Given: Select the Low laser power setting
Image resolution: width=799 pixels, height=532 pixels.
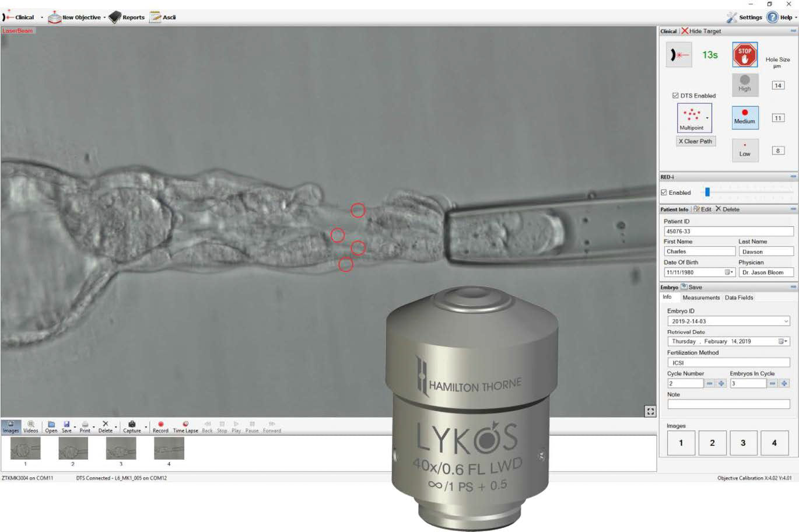Looking at the screenshot, I should point(745,150).
